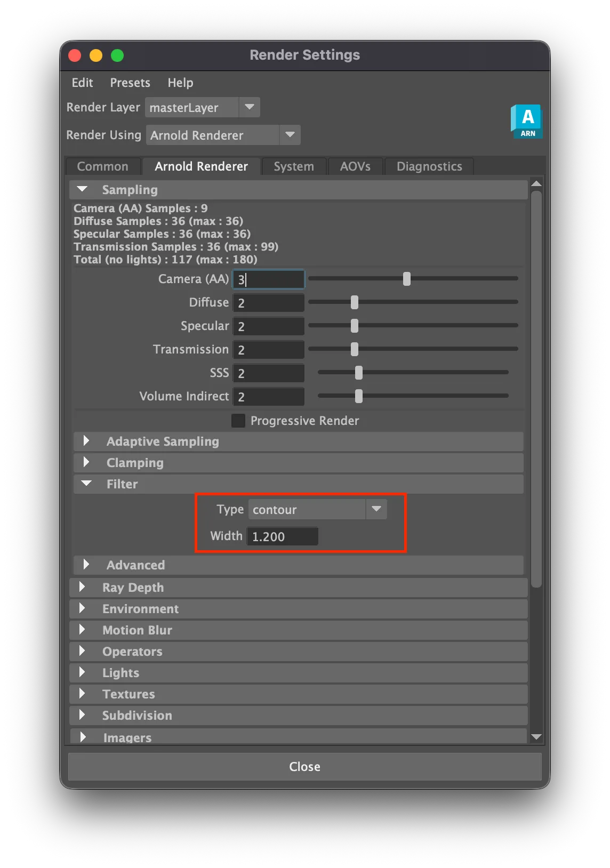The image size is (610, 868).
Task: Select the Arnold Renderer tab
Action: (x=201, y=166)
